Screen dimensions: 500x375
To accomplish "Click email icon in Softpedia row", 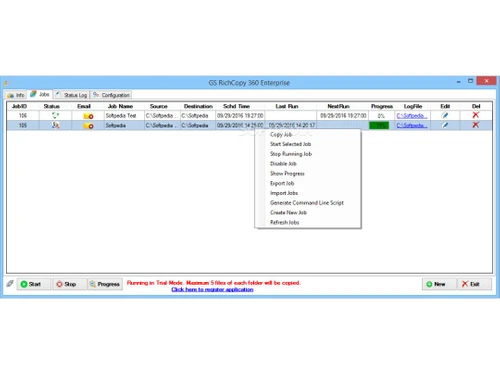I will click(x=88, y=126).
